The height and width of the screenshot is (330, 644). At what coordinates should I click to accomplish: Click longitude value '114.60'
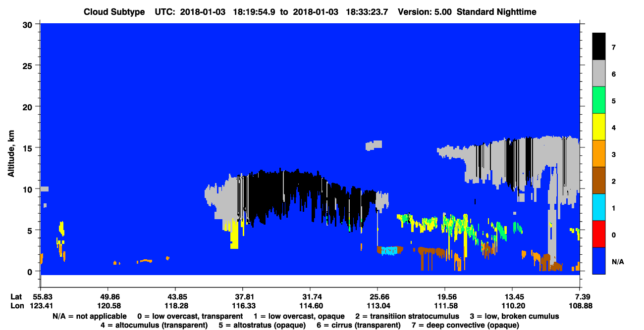[x=310, y=306]
